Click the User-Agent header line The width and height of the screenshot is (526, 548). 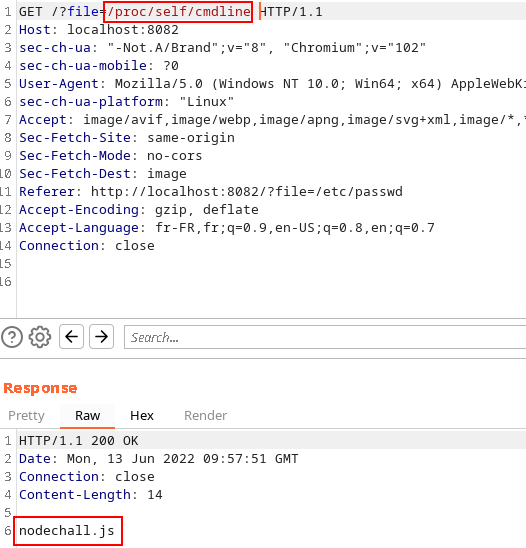pyautogui.click(x=272, y=84)
